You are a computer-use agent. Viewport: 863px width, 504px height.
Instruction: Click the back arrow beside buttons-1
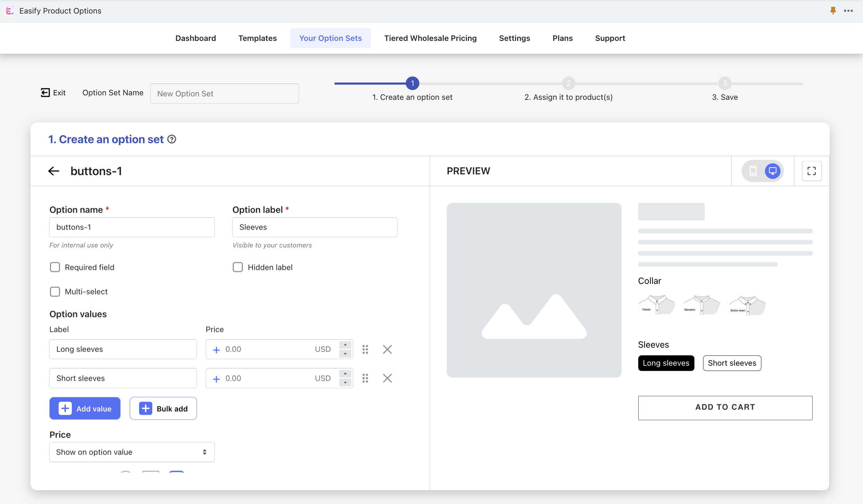(x=54, y=171)
